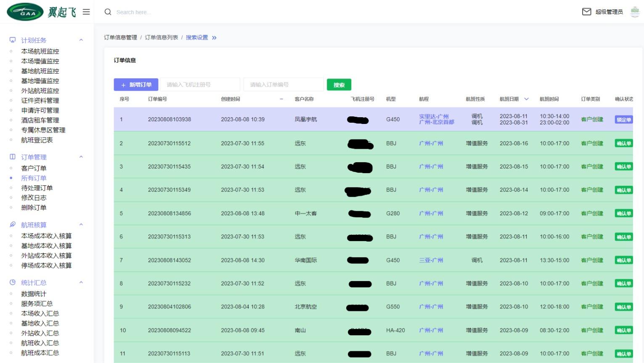This screenshot has height=363, width=644.
Task: Click the green 搜索 button
Action: 339,85
